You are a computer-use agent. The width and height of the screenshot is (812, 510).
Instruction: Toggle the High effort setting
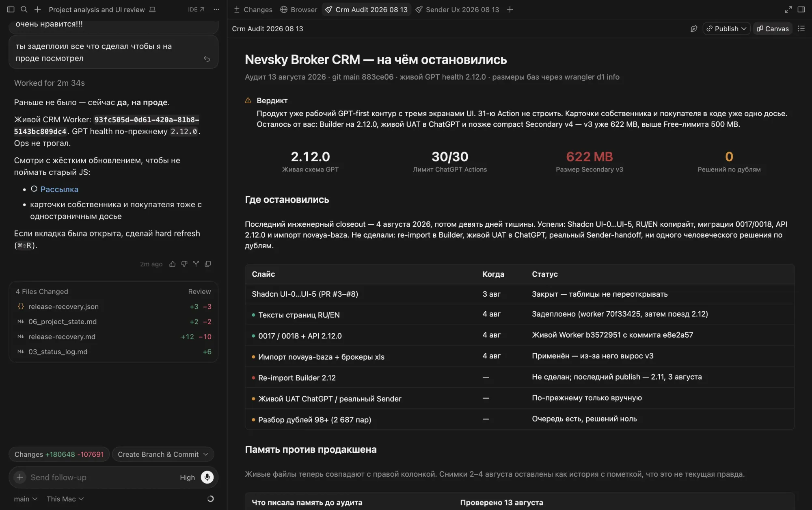187,477
